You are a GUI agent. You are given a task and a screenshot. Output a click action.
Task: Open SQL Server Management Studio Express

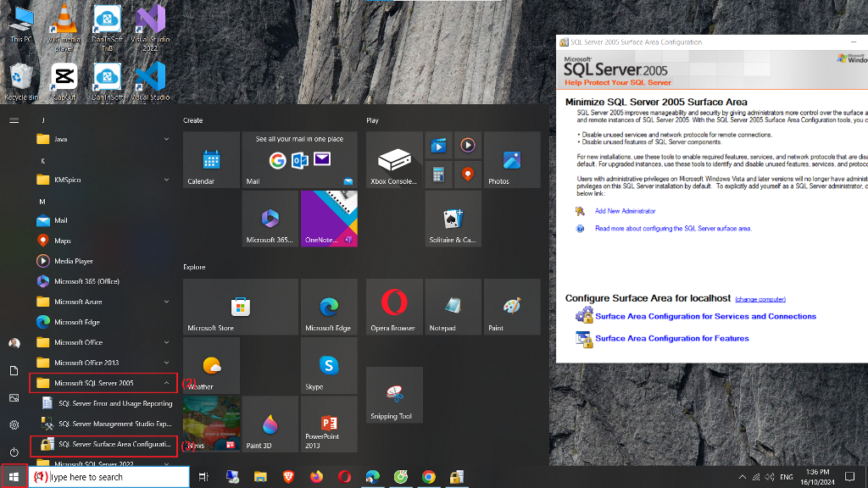pos(103,424)
